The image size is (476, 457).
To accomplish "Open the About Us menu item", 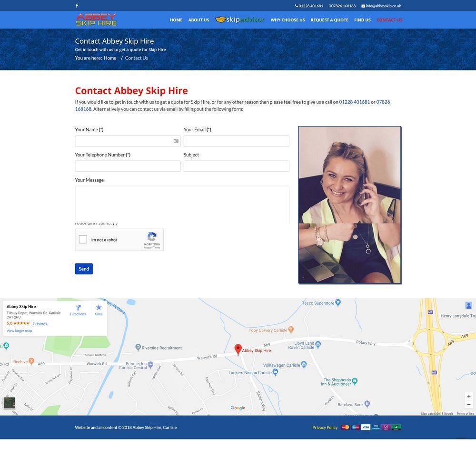I will 198,20.
